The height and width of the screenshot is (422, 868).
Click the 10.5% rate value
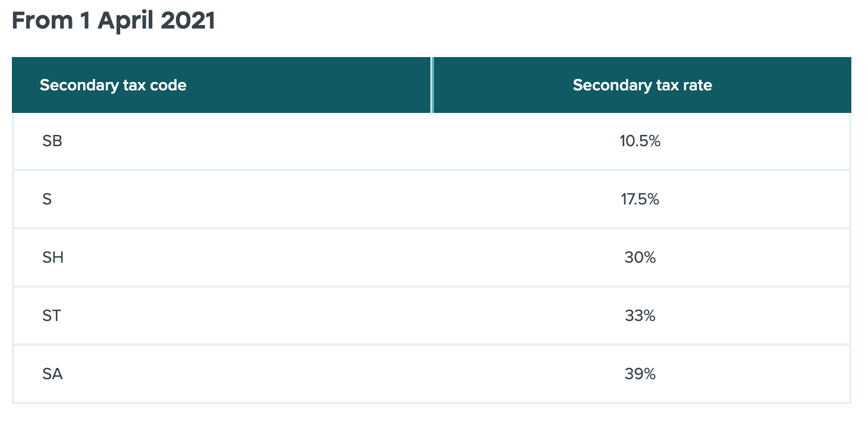click(640, 141)
